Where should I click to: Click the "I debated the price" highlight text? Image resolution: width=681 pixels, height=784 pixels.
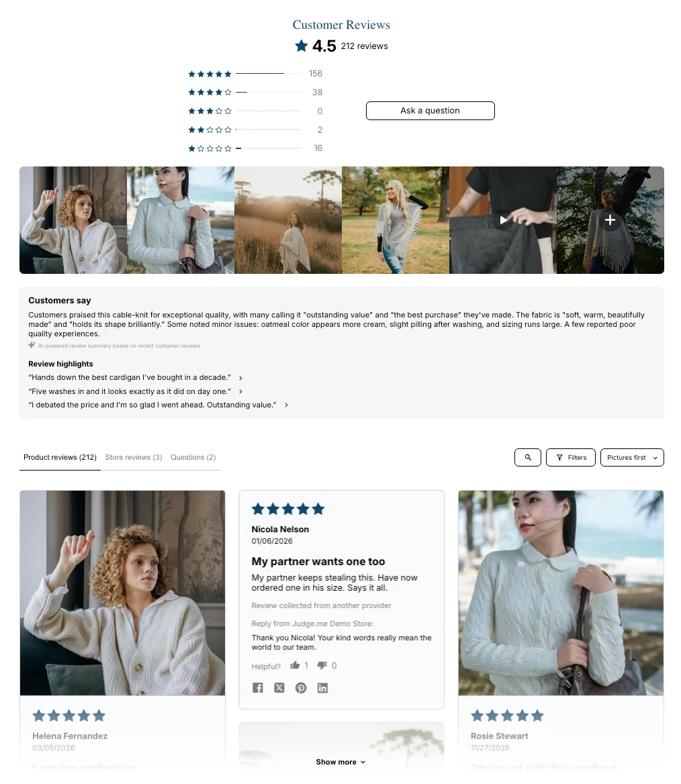click(x=152, y=405)
